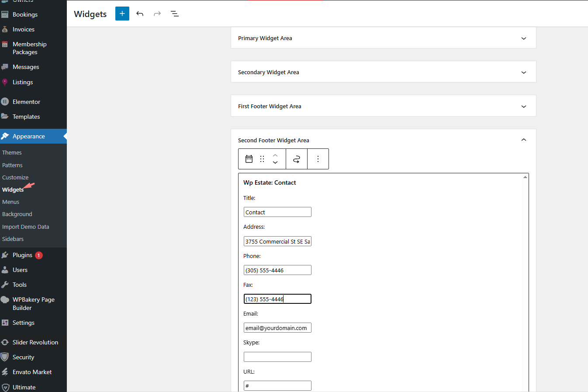The image size is (588, 392).
Task: Click the blue block inserter plus button
Action: pyautogui.click(x=122, y=14)
